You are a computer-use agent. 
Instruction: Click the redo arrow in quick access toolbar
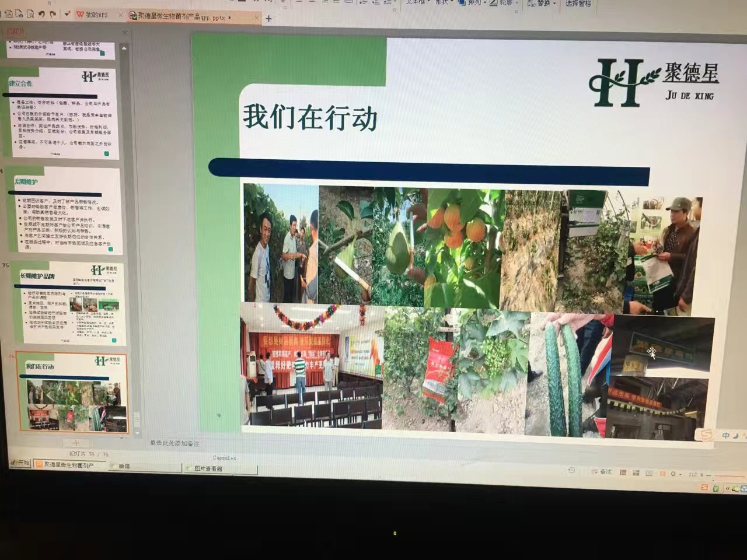[x=53, y=14]
